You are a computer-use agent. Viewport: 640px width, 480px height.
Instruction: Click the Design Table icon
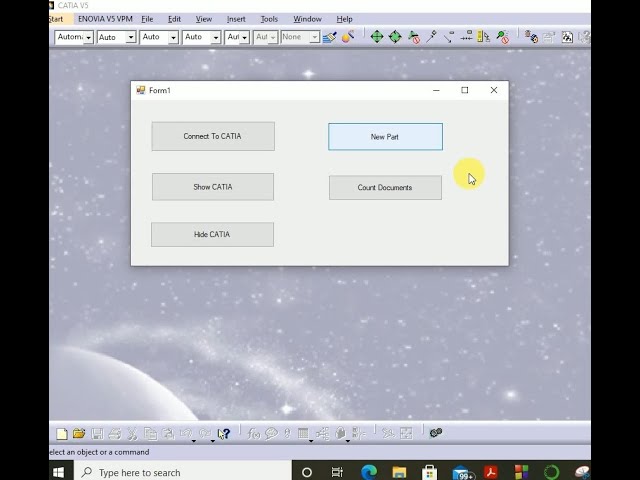[303, 433]
